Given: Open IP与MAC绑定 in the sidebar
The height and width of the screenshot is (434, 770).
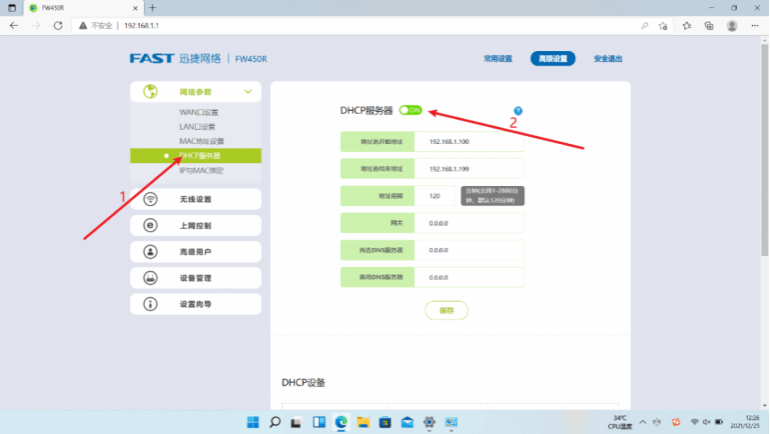Looking at the screenshot, I should pyautogui.click(x=201, y=171).
